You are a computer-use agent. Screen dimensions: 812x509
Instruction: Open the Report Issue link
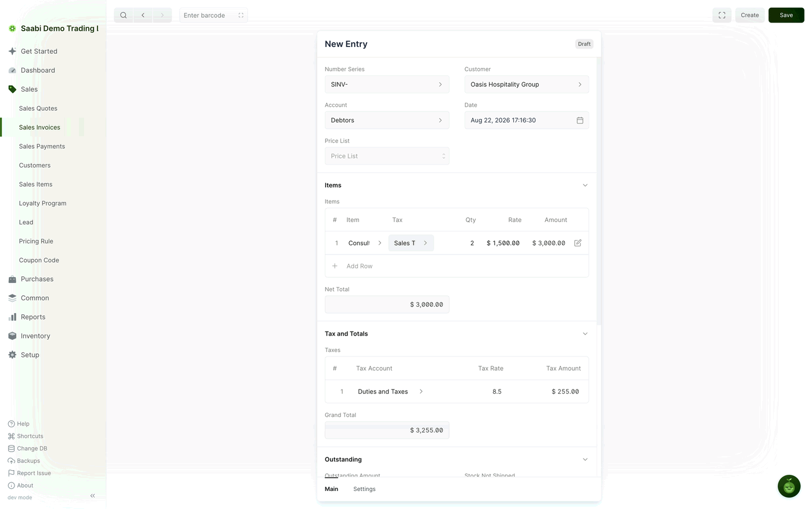tap(34, 473)
